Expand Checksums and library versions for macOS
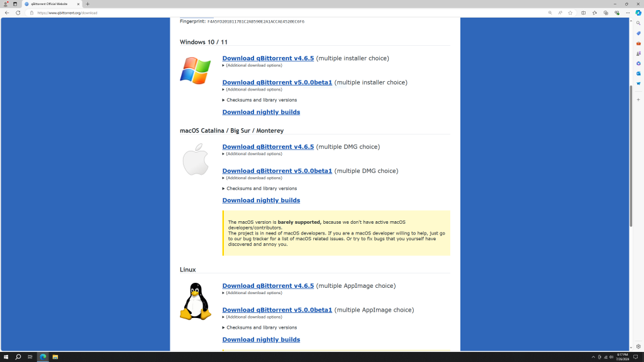 pos(261,189)
